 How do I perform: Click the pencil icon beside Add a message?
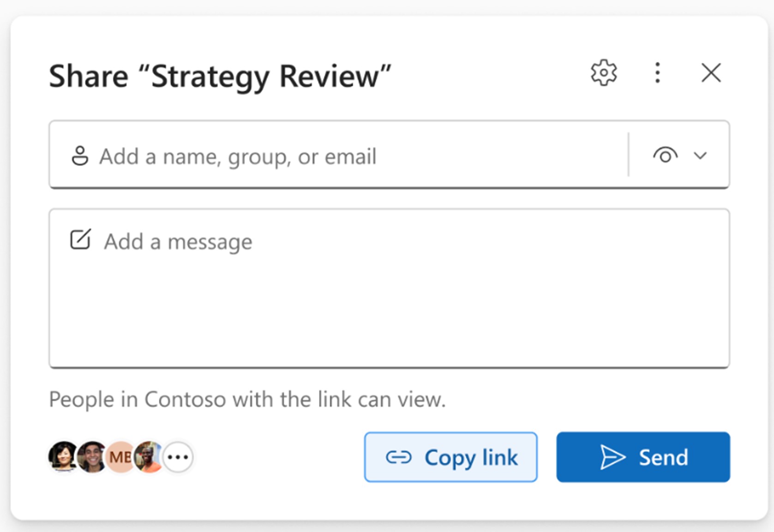79,240
